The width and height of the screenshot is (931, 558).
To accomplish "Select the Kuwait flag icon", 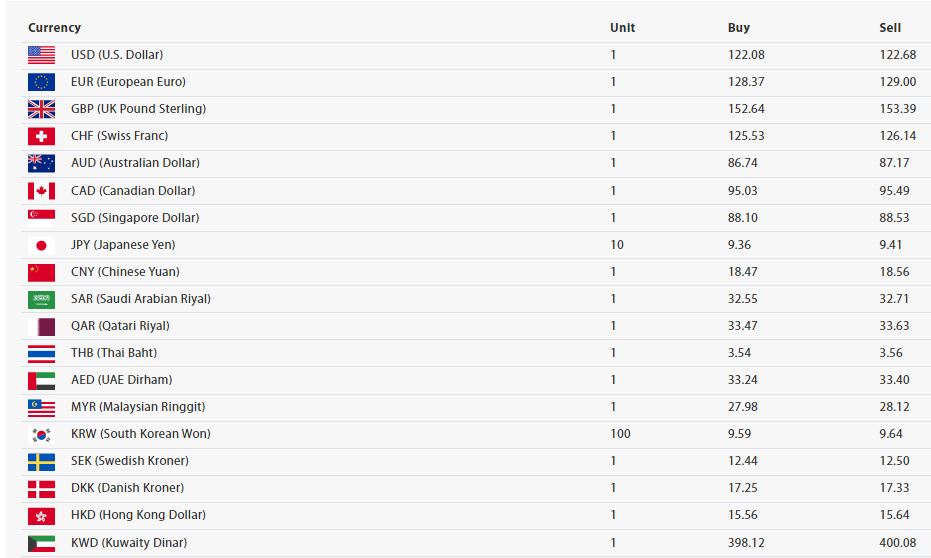I will click(x=42, y=543).
